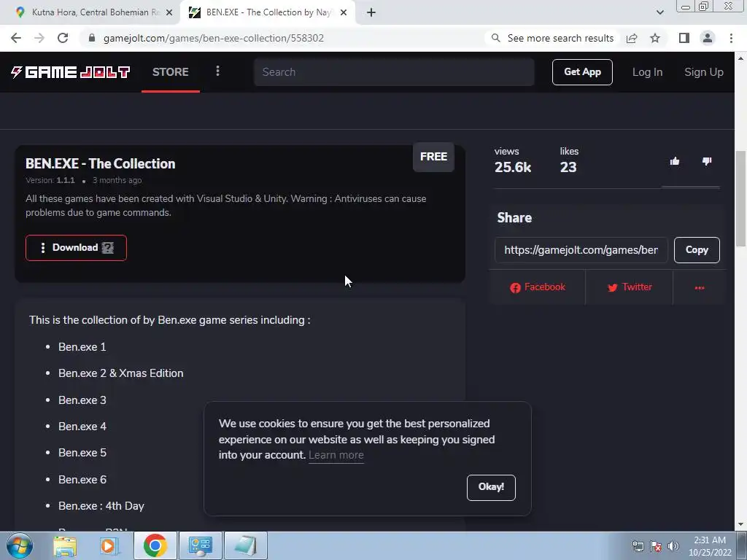
Task: Share this page via browser icon
Action: tap(632, 38)
